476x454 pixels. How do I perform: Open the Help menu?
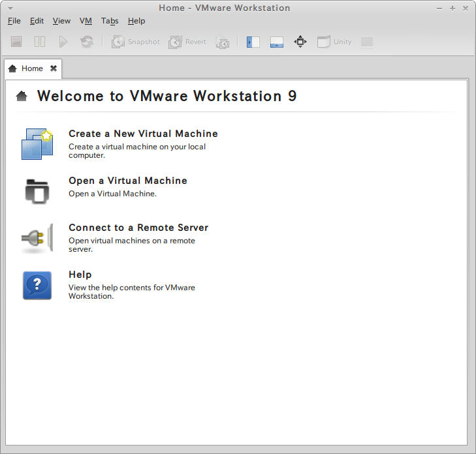136,21
